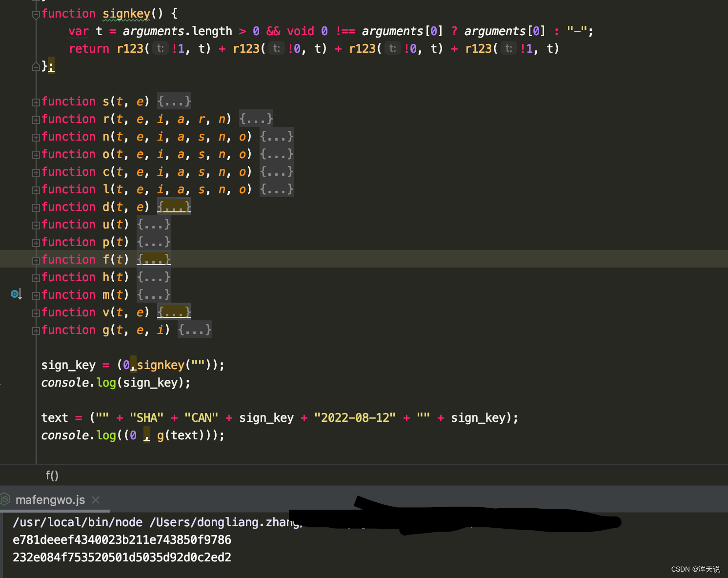Click the gutter override icon beside function m
728x578 pixels.
[16, 294]
